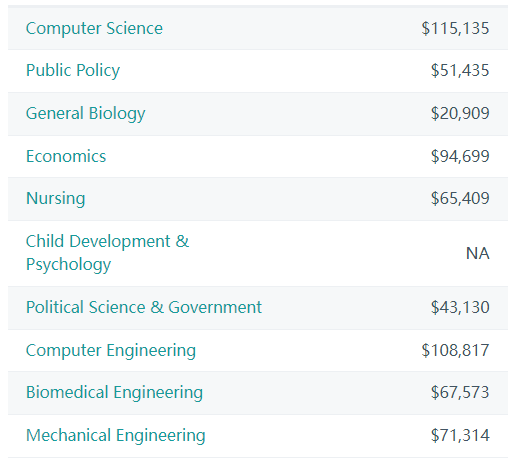Viewport: 514px width, 467px height.
Task: Select the $43,130 salary value
Action: coord(460,307)
